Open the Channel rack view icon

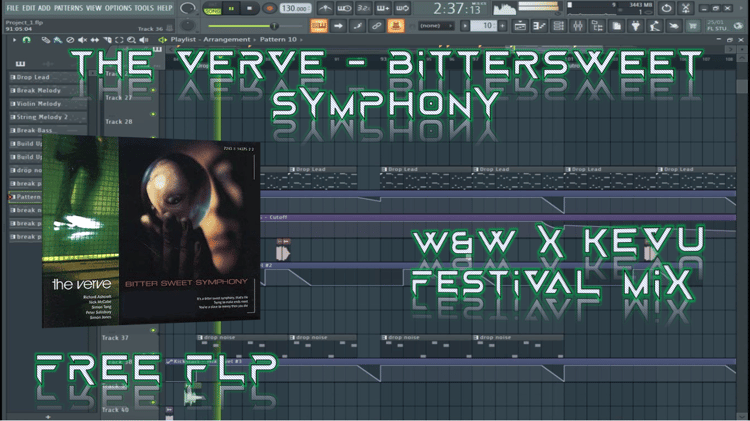(558, 26)
